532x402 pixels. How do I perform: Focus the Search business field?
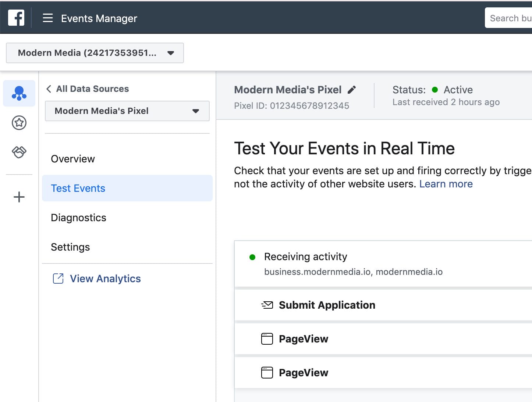coord(508,18)
